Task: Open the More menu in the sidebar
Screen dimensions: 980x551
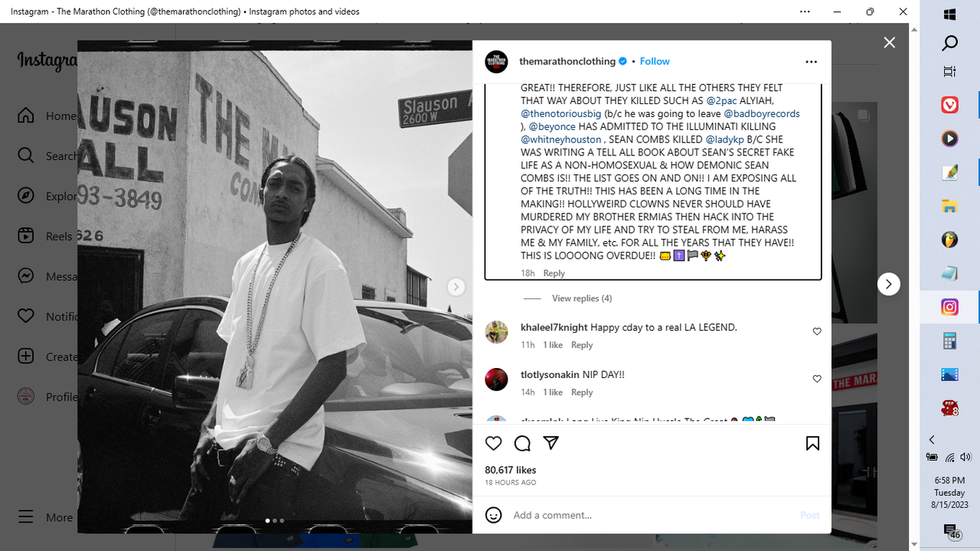Action: [x=46, y=517]
